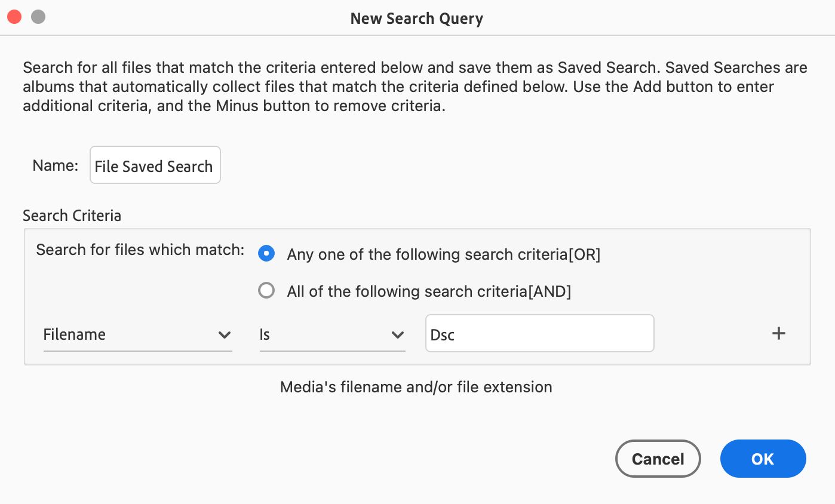
Task: Open the 'Is' operator dropdown arrow
Action: pyautogui.click(x=398, y=335)
